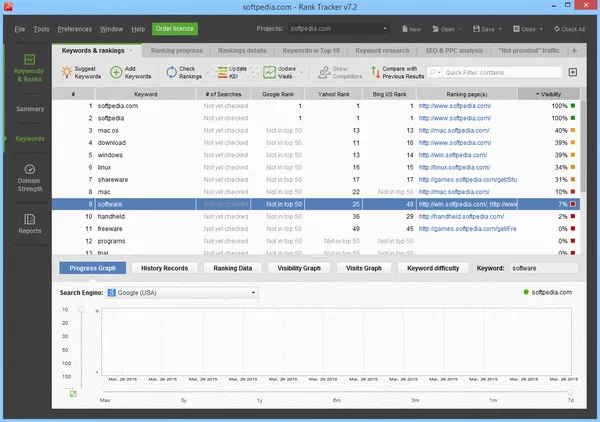This screenshot has height=422, width=600.
Task: Sort table by the Visibility column header
Action: click(x=548, y=93)
